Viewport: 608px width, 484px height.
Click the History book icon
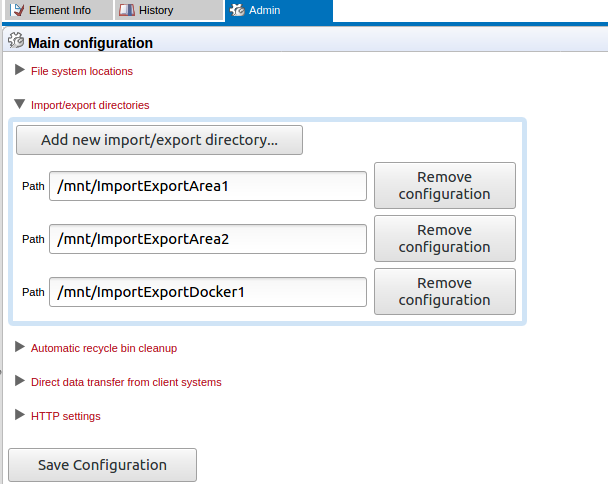tap(127, 10)
